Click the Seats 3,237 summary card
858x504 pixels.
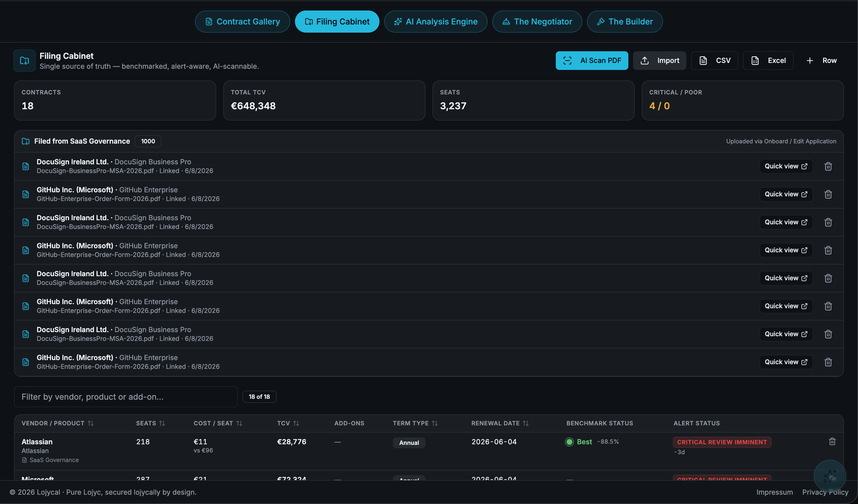tap(534, 101)
